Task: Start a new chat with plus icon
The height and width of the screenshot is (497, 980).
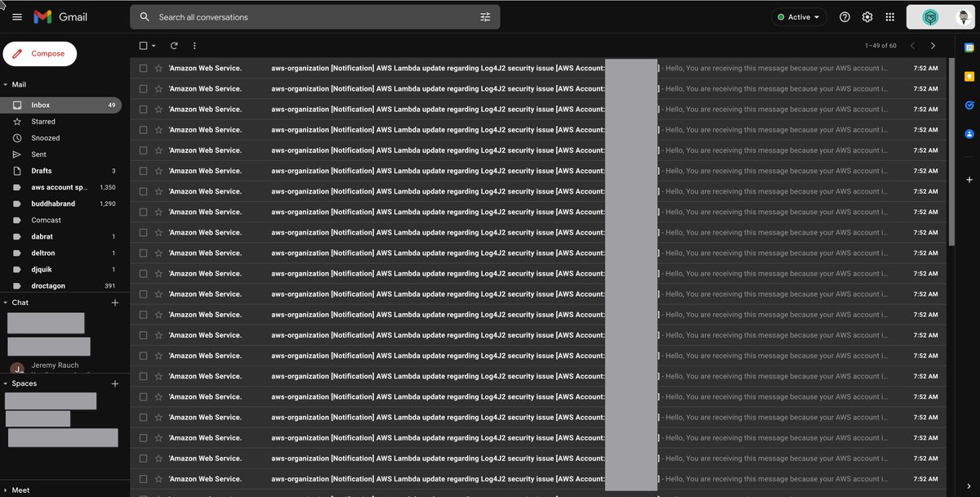Action: coord(115,302)
